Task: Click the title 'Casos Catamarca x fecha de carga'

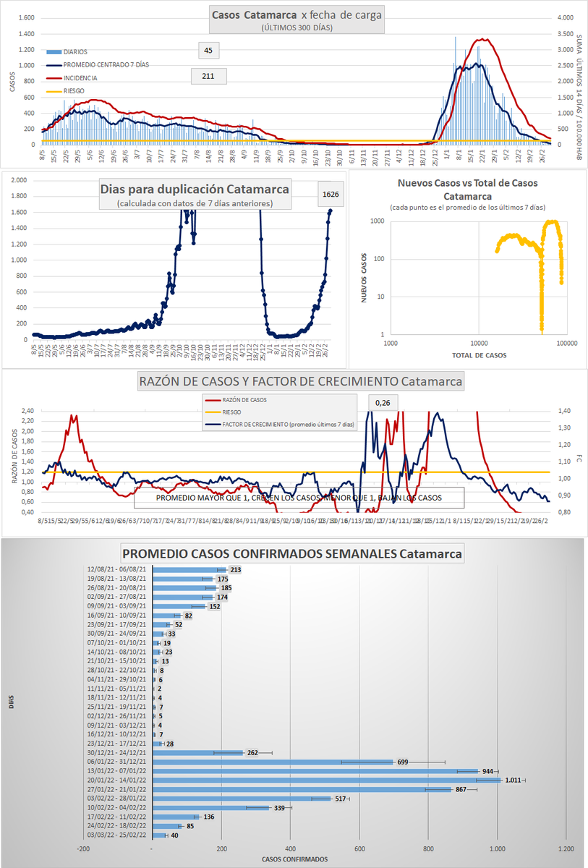Action: point(297,14)
